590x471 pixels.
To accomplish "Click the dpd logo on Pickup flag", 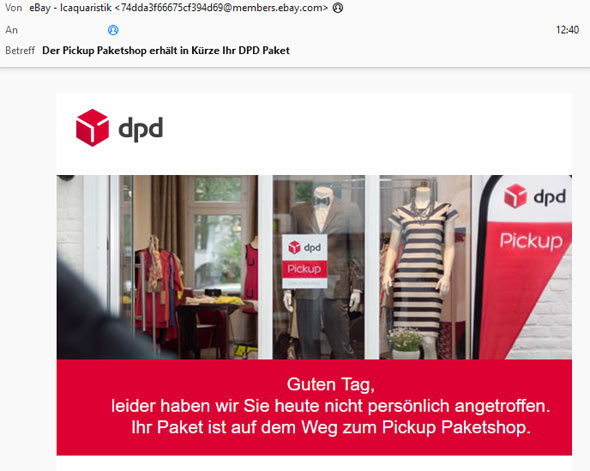I will pyautogui.click(x=535, y=196).
